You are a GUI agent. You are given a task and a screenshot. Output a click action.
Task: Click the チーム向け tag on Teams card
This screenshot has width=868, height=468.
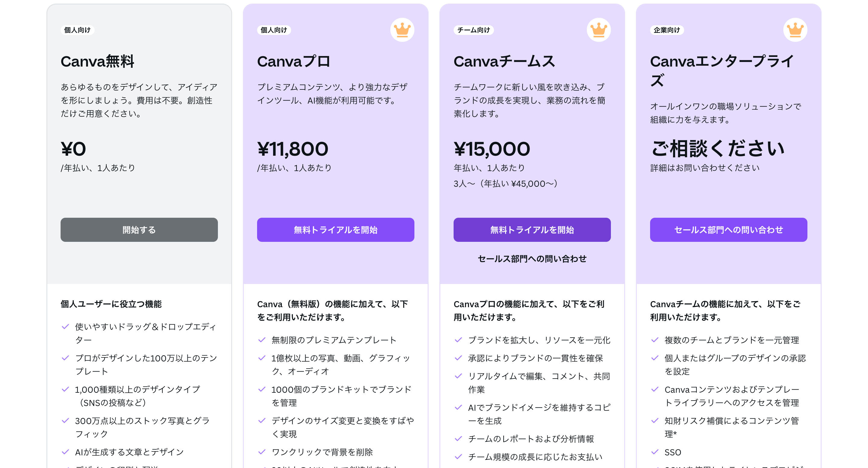tap(473, 30)
